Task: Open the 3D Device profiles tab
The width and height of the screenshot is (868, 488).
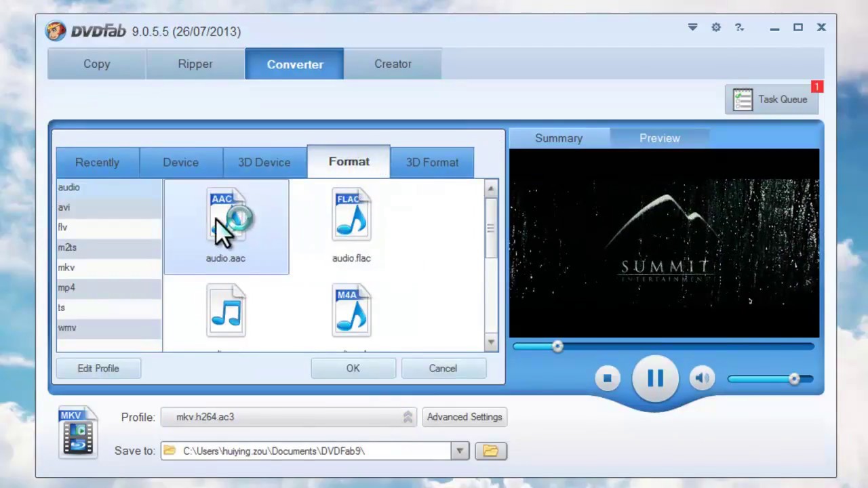Action: coord(264,163)
